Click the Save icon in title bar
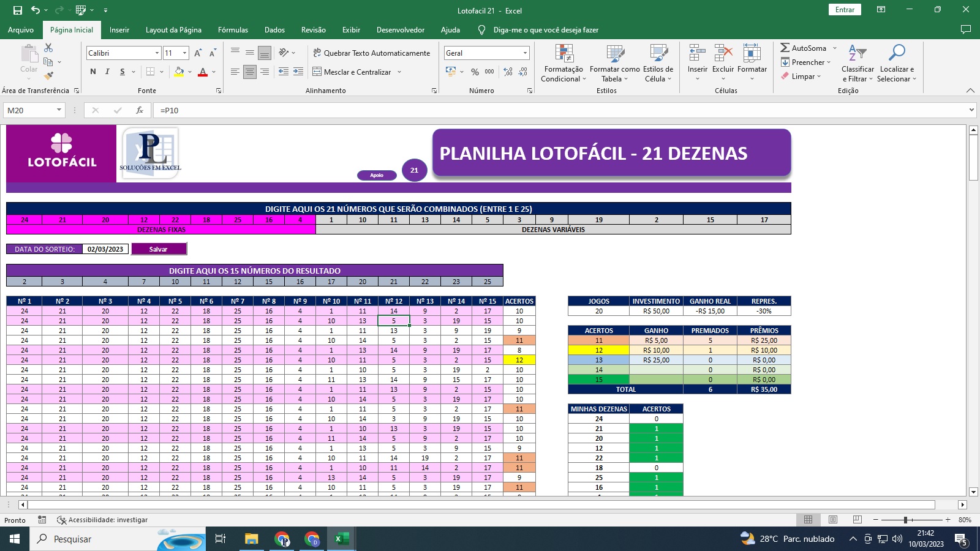This screenshot has height=551, width=980. click(x=18, y=10)
